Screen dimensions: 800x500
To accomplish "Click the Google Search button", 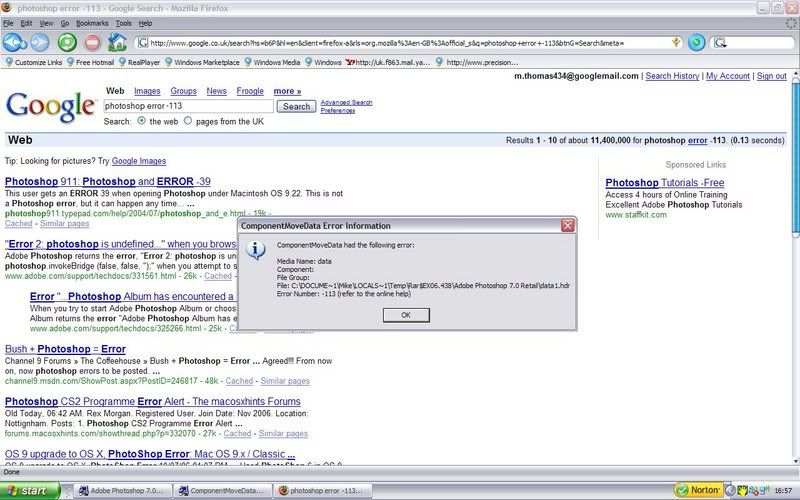I will 296,106.
